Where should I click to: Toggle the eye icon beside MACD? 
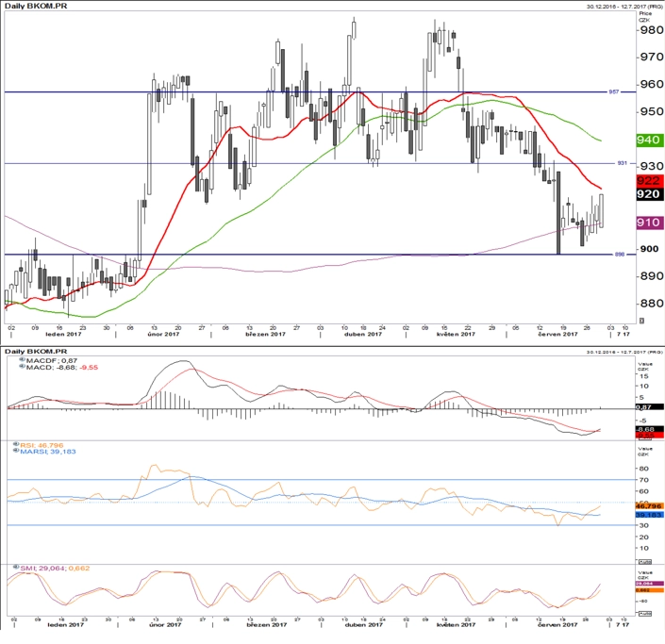(23, 367)
